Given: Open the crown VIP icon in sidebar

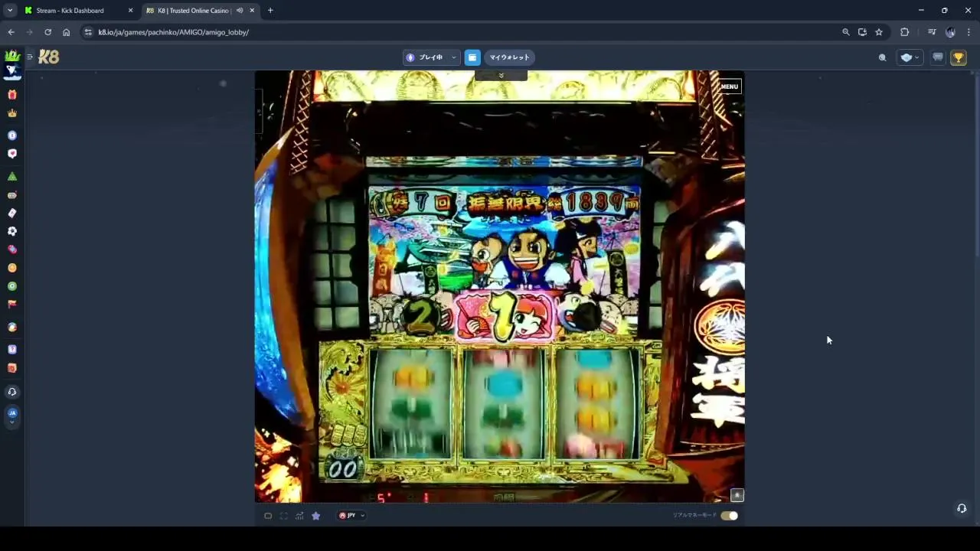Looking at the screenshot, I should [12, 113].
